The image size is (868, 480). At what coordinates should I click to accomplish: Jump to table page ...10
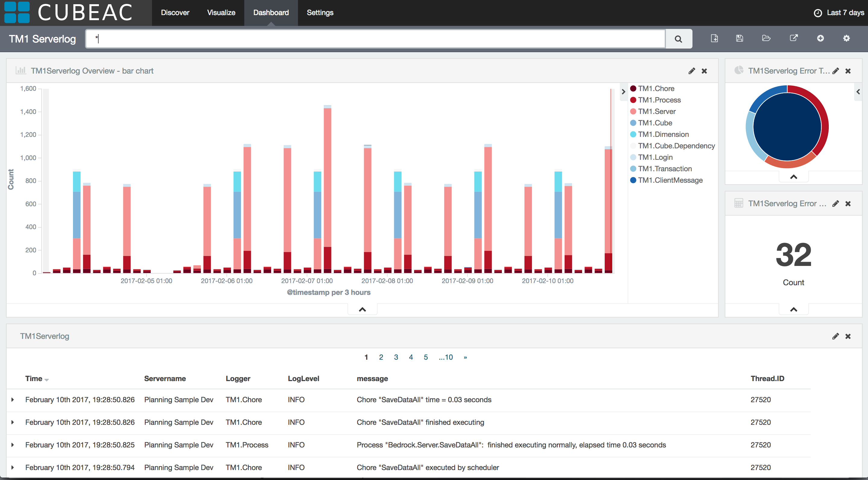click(446, 357)
